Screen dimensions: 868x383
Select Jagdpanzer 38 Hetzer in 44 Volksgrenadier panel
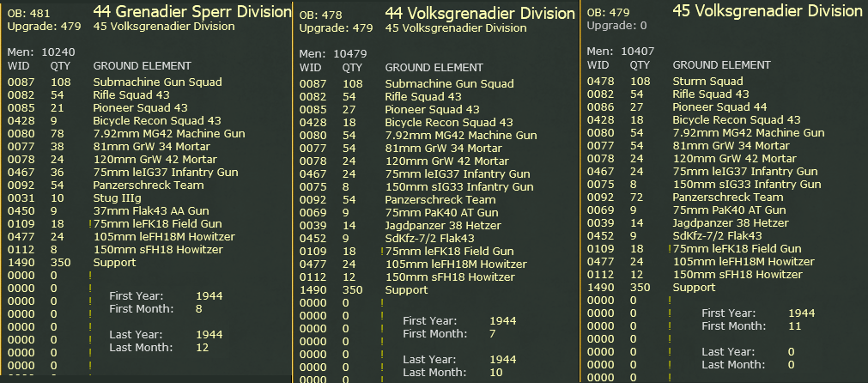(x=443, y=225)
